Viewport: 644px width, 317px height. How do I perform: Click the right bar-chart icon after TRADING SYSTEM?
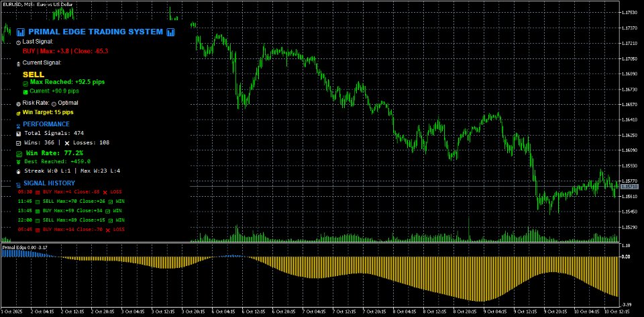[x=171, y=32]
